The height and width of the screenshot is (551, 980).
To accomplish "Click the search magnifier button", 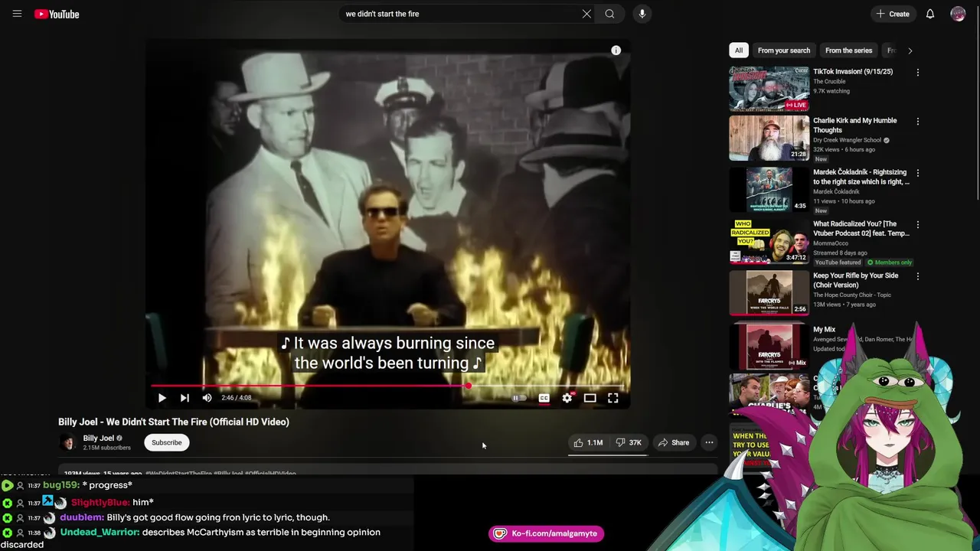I will click(x=609, y=14).
